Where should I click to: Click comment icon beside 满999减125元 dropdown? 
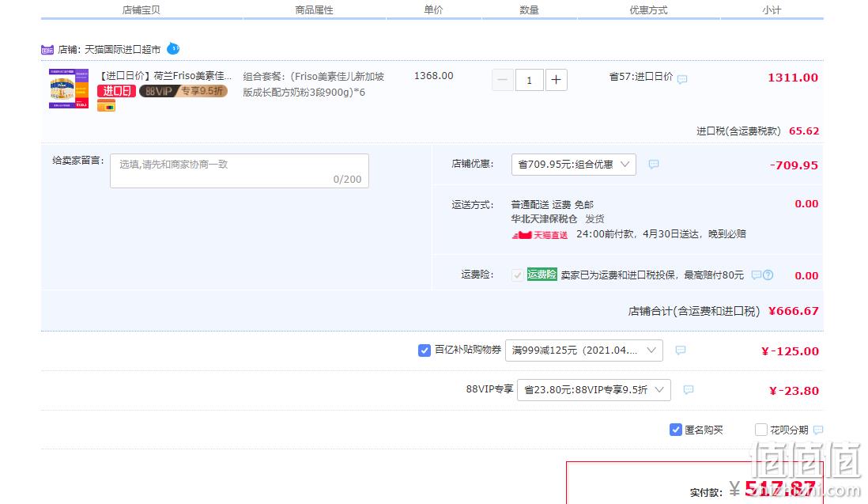pos(681,350)
